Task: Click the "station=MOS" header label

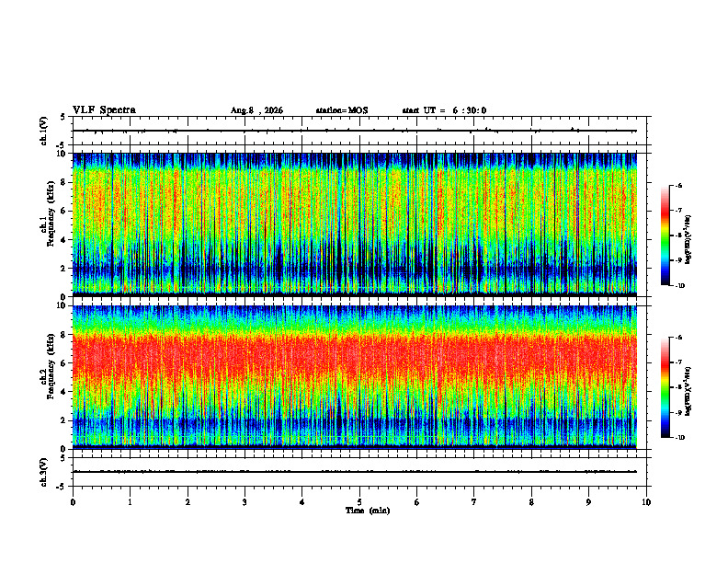Action: [x=342, y=110]
